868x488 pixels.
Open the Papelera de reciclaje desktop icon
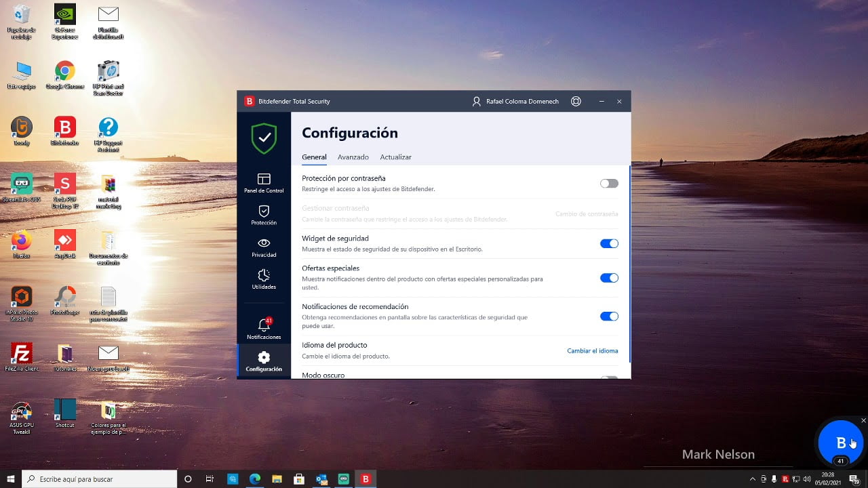coord(21,22)
